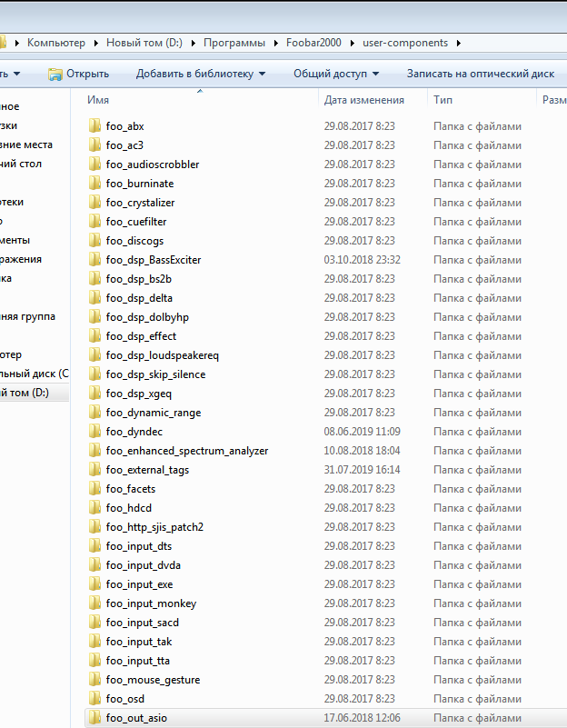567x728 pixels.
Task: Click the foo_crystalizer folder icon
Action: (x=94, y=202)
